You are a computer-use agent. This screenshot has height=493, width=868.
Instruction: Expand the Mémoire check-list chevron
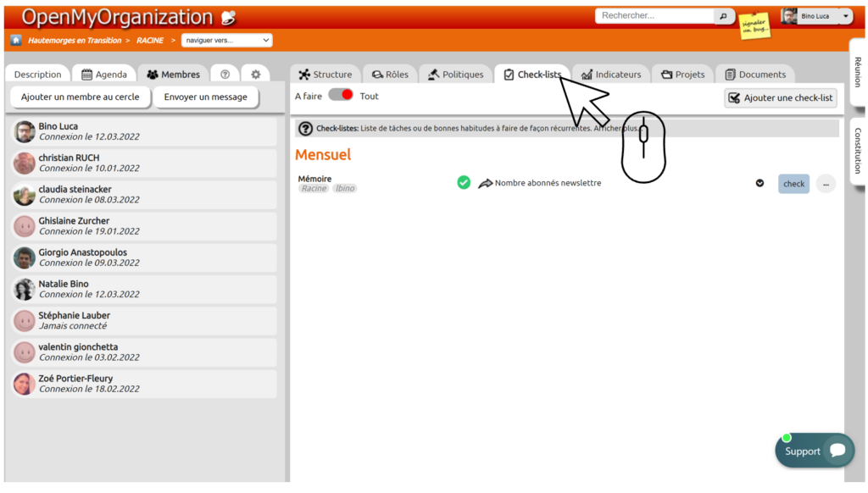point(759,183)
